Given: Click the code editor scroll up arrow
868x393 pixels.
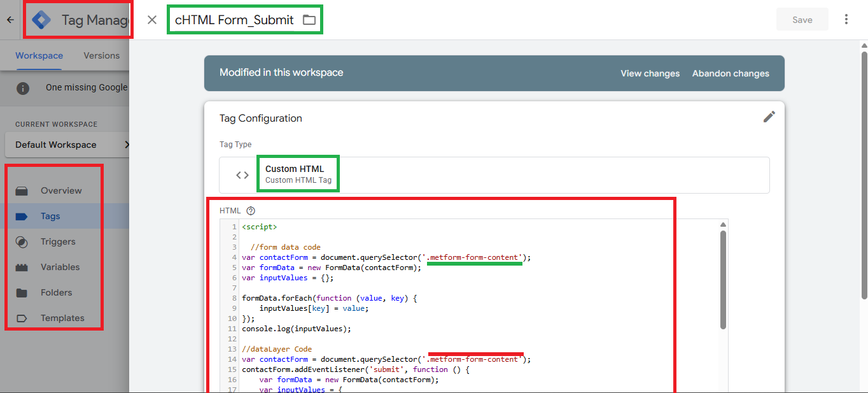Looking at the screenshot, I should pyautogui.click(x=724, y=224).
